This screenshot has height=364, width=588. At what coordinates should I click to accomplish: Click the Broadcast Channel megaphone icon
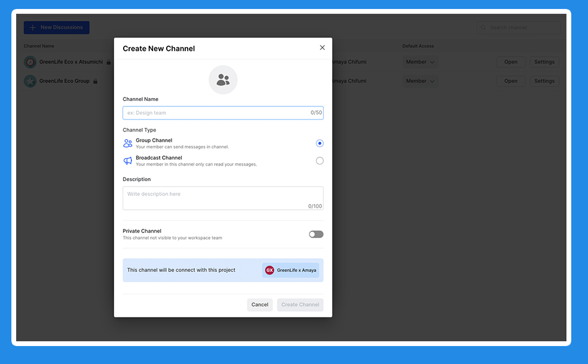(x=128, y=161)
